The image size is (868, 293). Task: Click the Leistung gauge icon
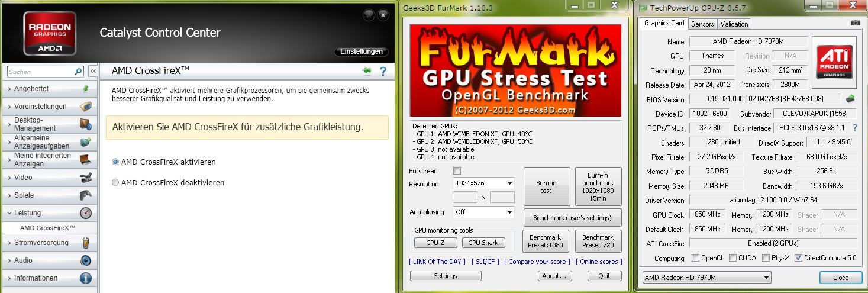click(86, 213)
